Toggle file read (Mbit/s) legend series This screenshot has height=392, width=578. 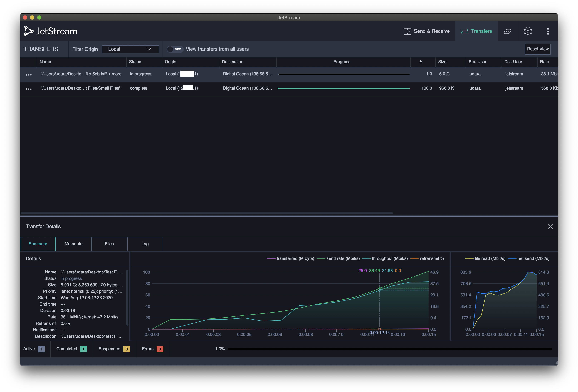pyautogui.click(x=485, y=259)
